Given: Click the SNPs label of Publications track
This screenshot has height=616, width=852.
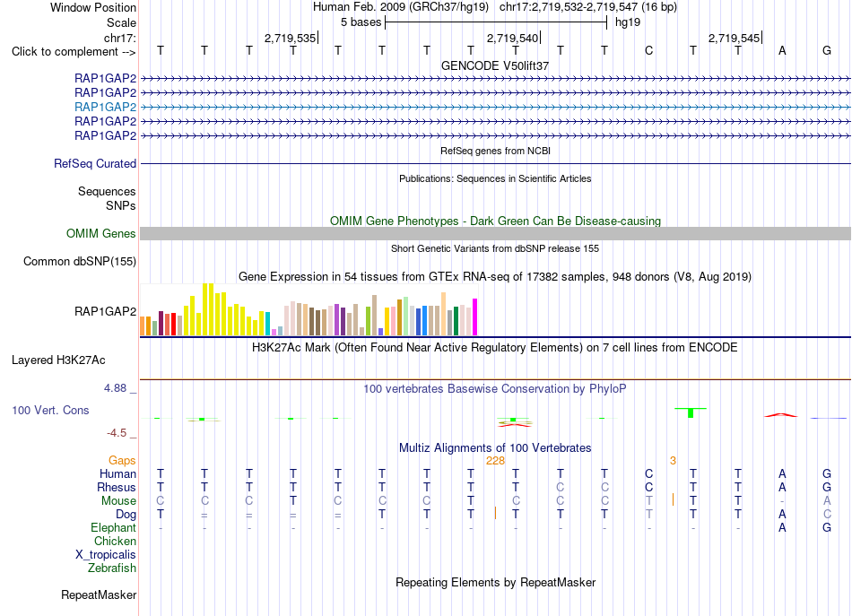Looking at the screenshot, I should pos(121,205).
